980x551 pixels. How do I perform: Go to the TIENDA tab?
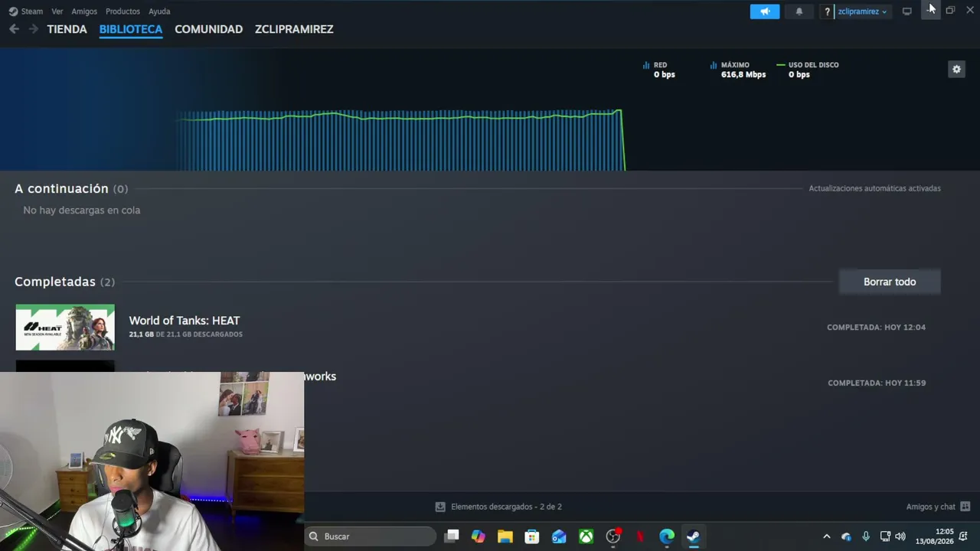point(67,29)
